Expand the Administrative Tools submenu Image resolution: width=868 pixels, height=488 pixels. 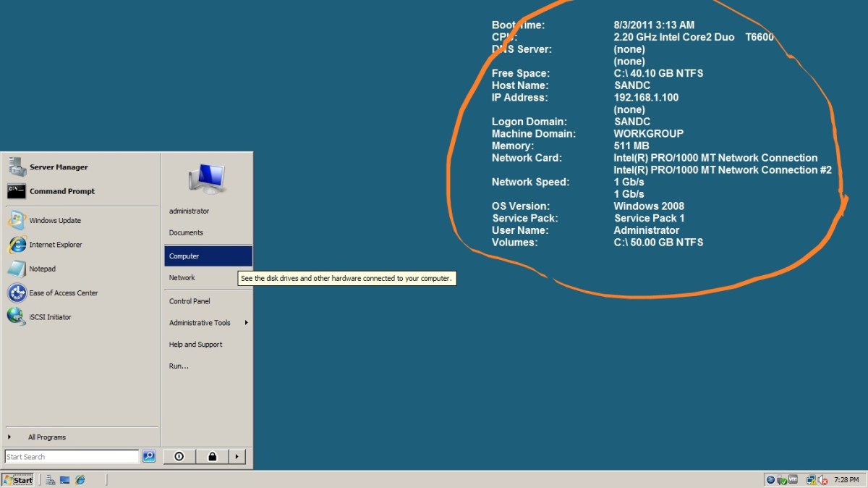click(202, 322)
